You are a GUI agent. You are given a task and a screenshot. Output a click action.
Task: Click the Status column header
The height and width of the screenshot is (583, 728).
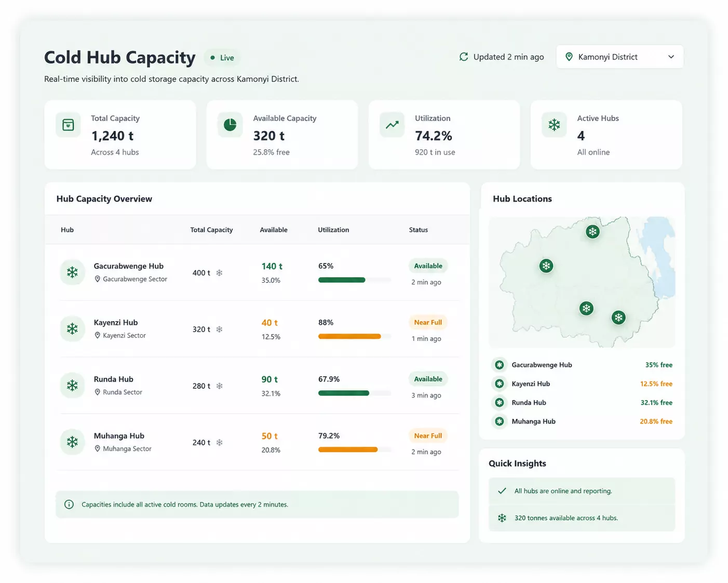pos(419,230)
